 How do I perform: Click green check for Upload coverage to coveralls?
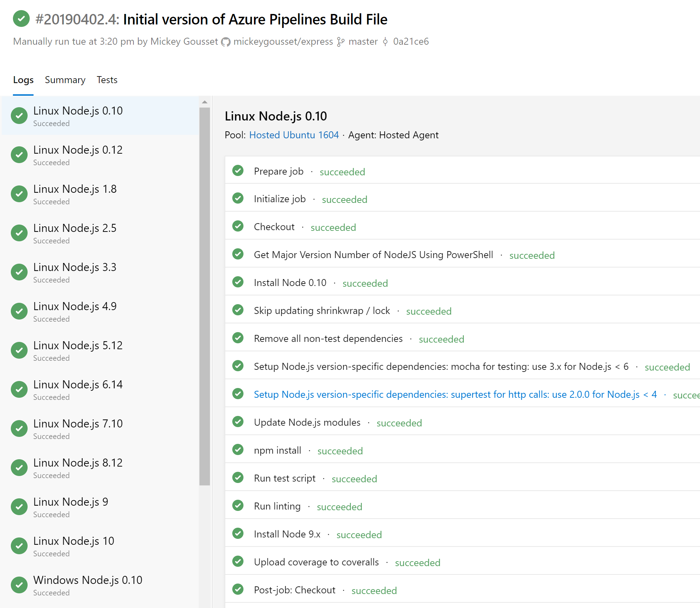(x=238, y=562)
